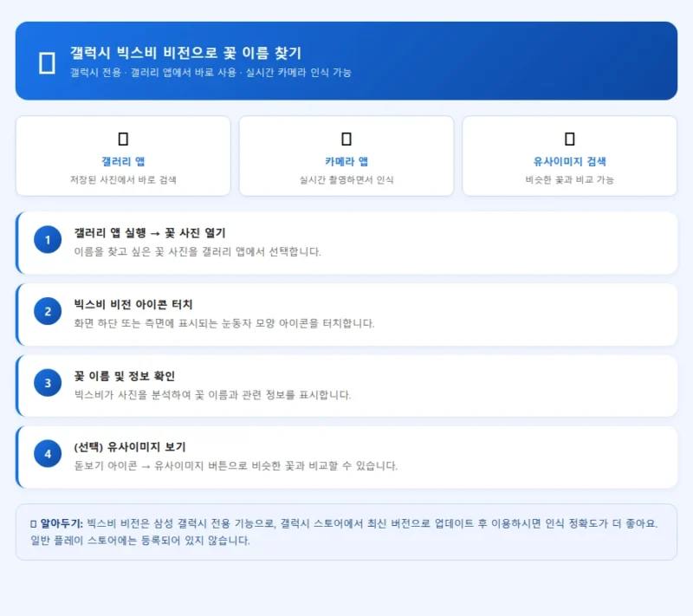This screenshot has height=616, width=693.
Task: Click the icon left of the header title
Action: (x=47, y=62)
